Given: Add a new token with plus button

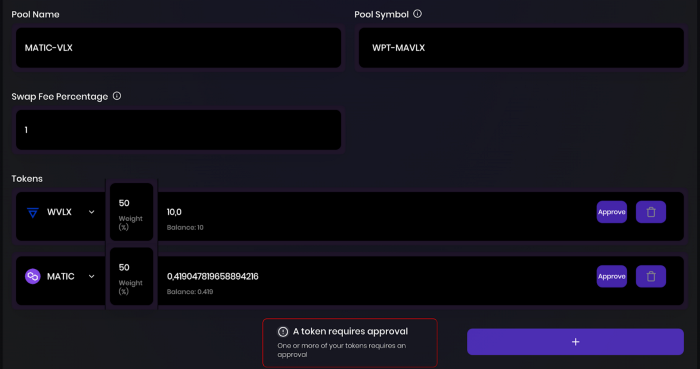Looking at the screenshot, I should (575, 342).
